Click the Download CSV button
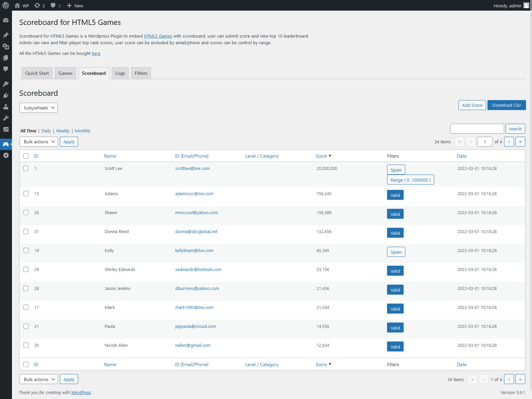Screen dimensions: 532x399 [x=506, y=105]
